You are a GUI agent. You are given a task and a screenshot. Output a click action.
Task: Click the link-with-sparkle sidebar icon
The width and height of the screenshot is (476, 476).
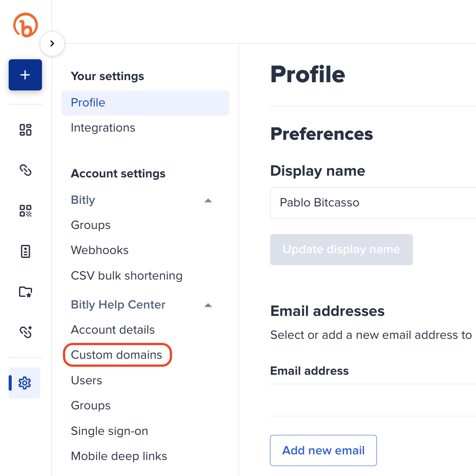(25, 332)
